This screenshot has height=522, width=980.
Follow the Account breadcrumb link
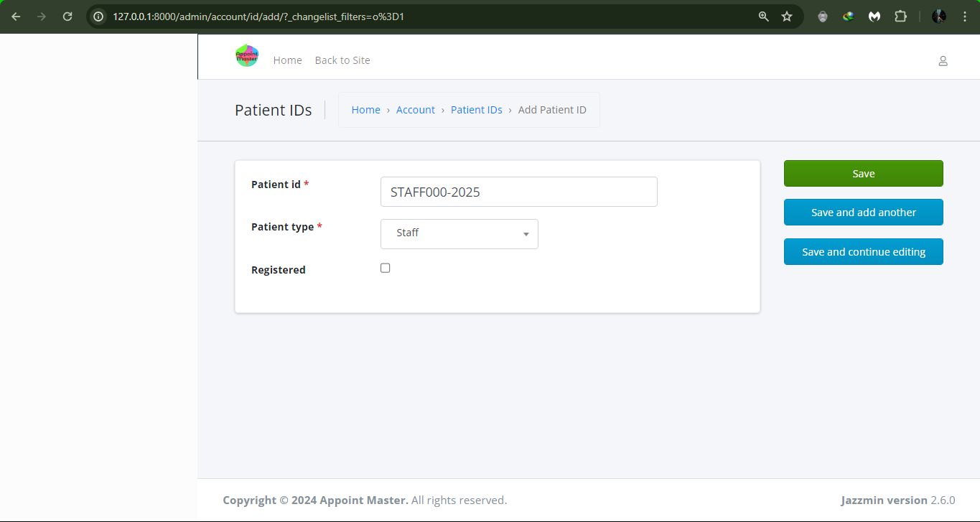coord(416,110)
